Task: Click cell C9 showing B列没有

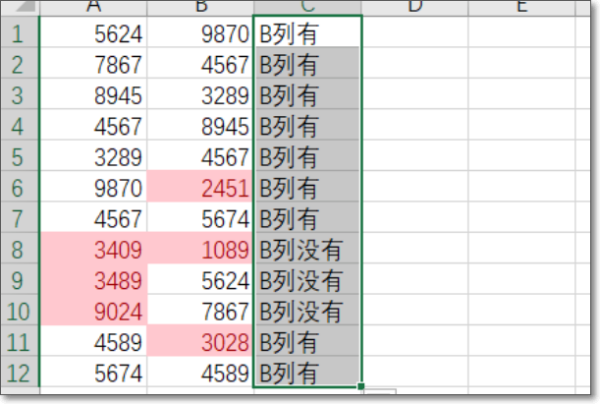Action: (307, 279)
